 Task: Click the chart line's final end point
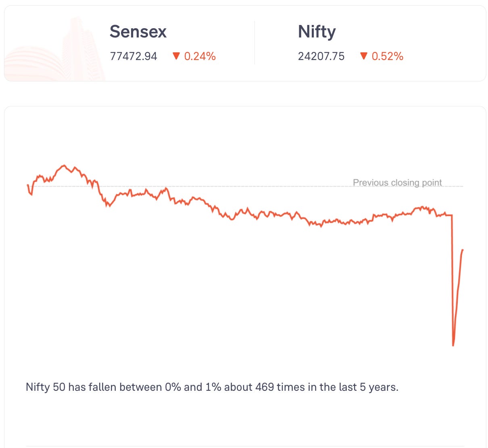[x=463, y=250]
